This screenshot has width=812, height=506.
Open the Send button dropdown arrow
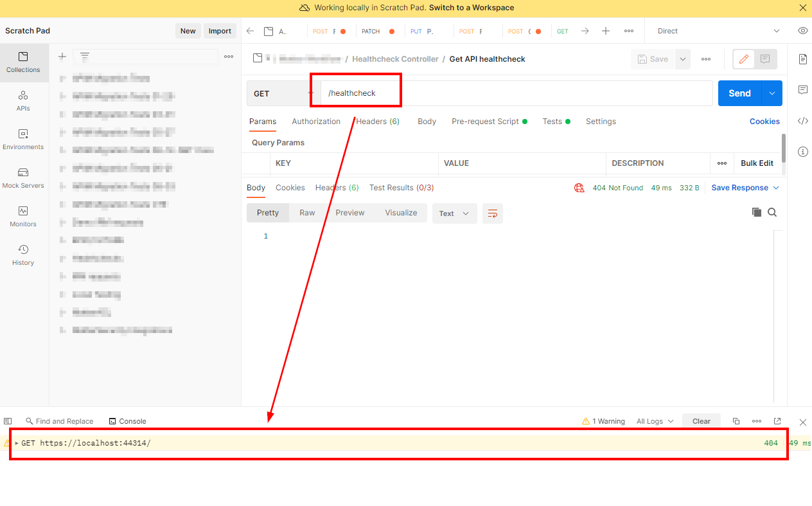pos(772,93)
